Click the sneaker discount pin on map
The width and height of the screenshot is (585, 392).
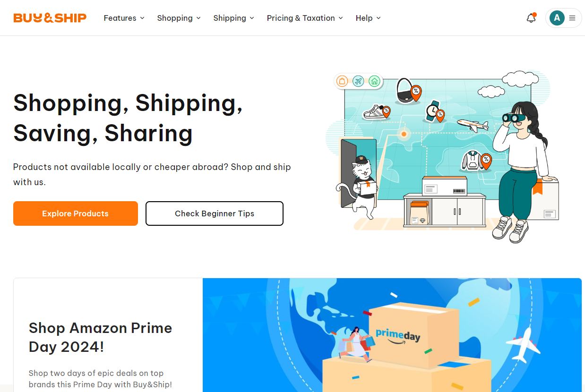387,112
